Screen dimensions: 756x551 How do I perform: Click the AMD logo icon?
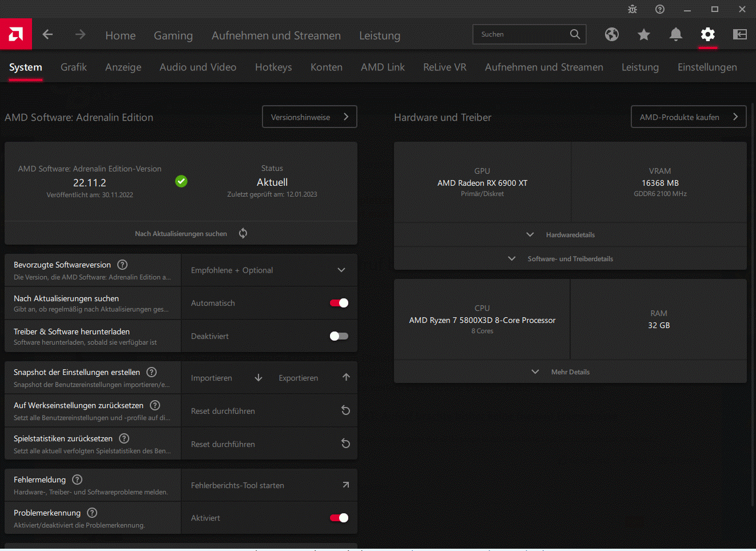16,34
